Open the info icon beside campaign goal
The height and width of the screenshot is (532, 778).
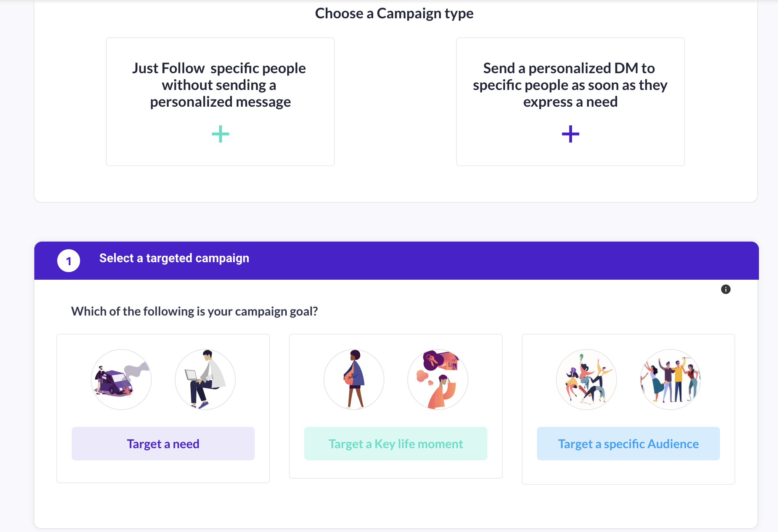point(726,289)
